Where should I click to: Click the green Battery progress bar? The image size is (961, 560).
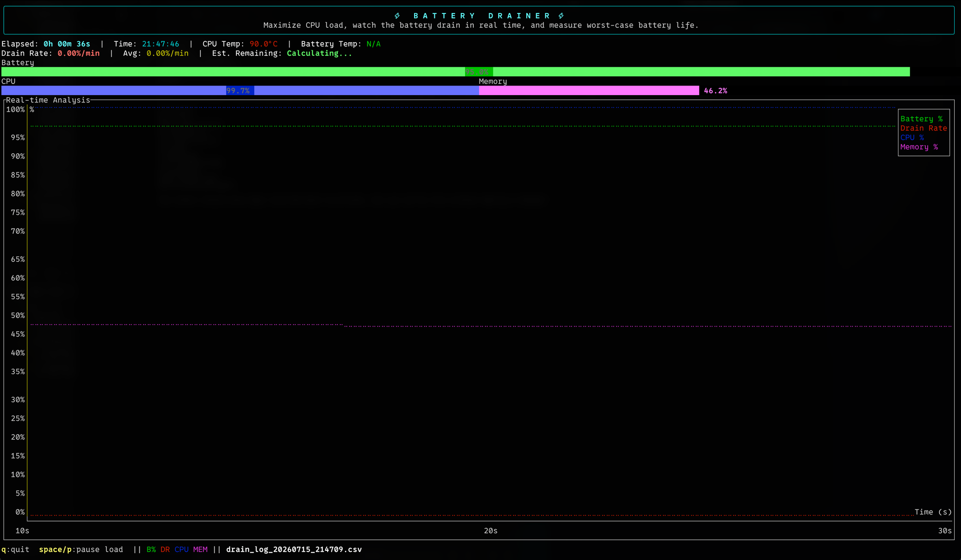pos(456,72)
